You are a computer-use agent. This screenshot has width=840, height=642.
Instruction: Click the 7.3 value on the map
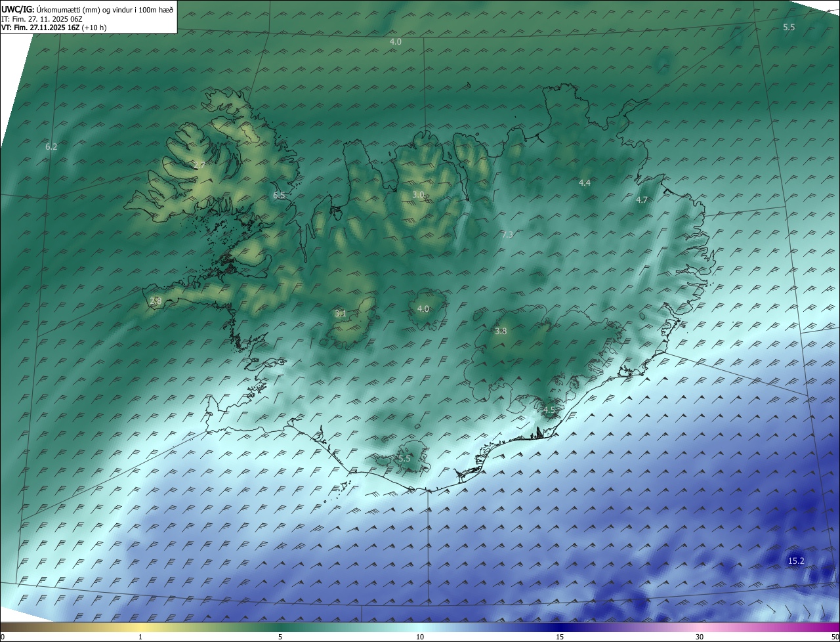click(x=507, y=234)
